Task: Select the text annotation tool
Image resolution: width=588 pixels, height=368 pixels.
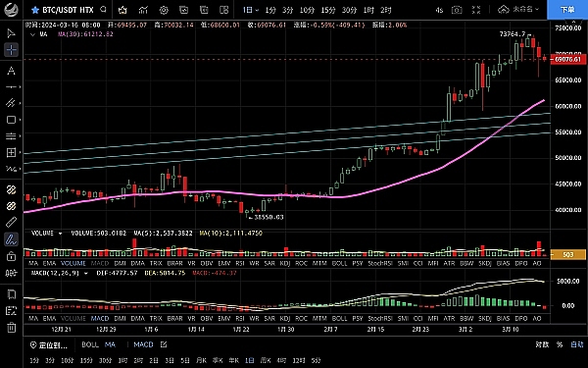Action: point(11,71)
